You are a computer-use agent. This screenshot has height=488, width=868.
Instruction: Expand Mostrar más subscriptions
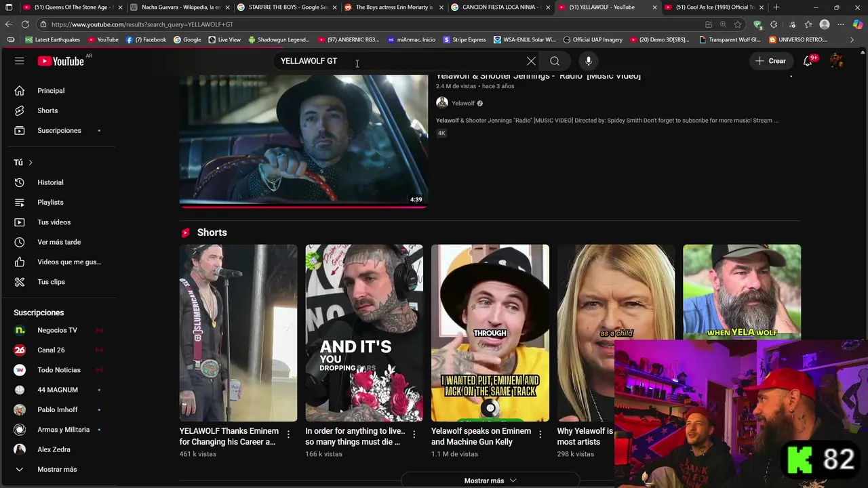tap(58, 469)
